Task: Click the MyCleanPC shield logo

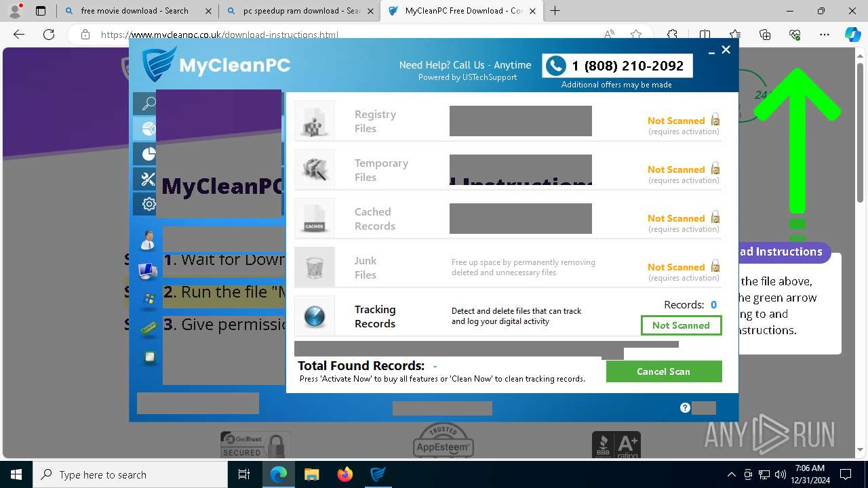Action: [x=159, y=64]
